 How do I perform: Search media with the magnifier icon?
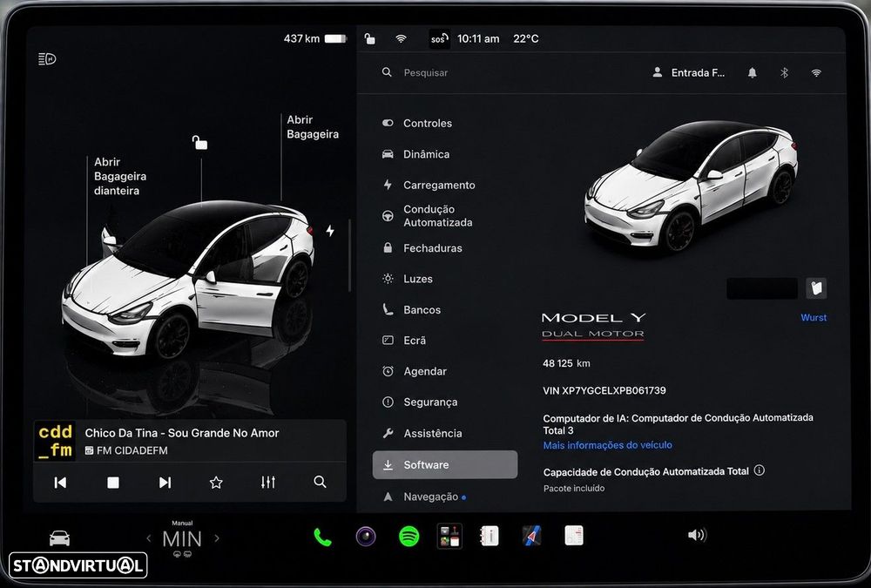pyautogui.click(x=320, y=482)
